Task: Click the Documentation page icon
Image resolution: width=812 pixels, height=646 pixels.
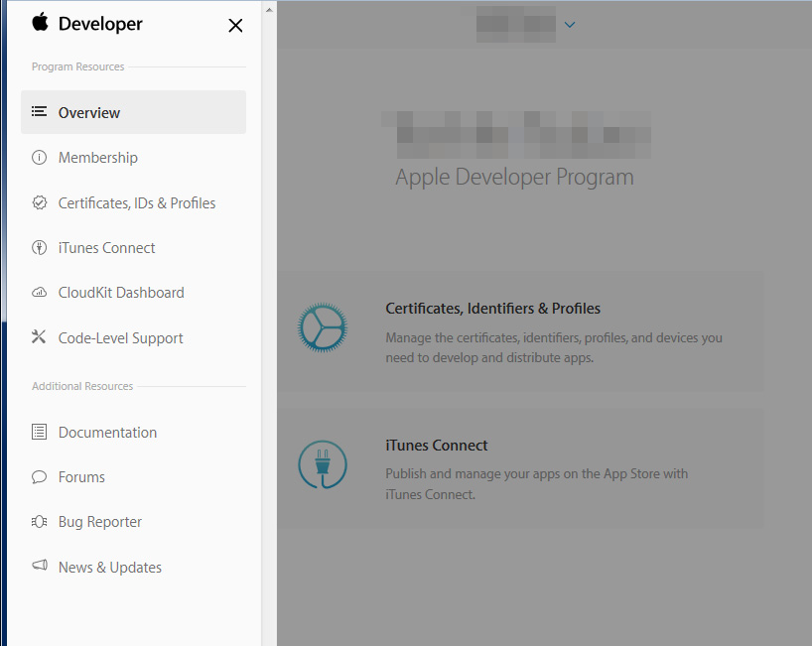Action: tap(40, 432)
